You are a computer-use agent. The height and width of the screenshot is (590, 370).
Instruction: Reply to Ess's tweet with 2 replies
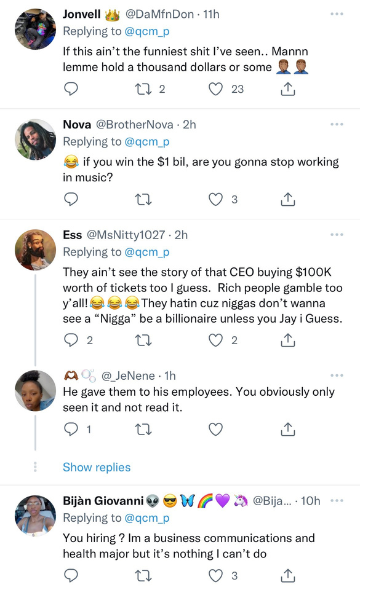[x=71, y=340]
